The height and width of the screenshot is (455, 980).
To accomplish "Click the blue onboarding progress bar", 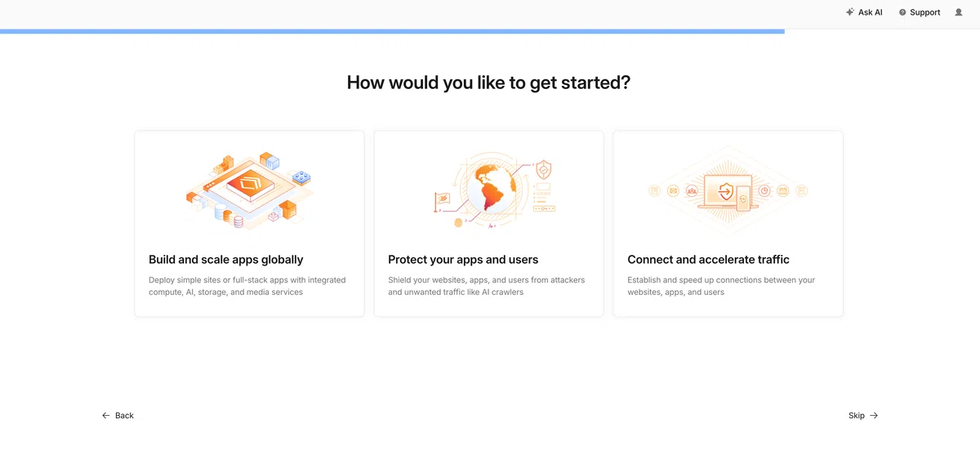I will pos(392,31).
